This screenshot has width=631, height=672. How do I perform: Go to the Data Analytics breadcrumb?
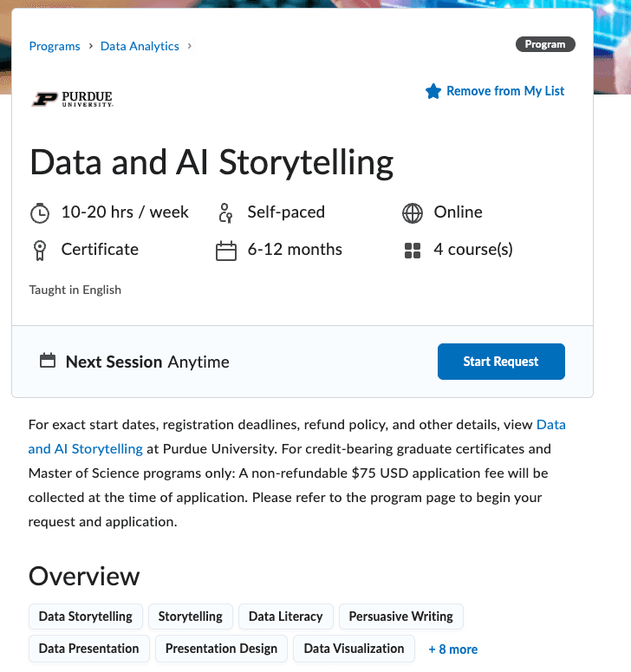[140, 46]
